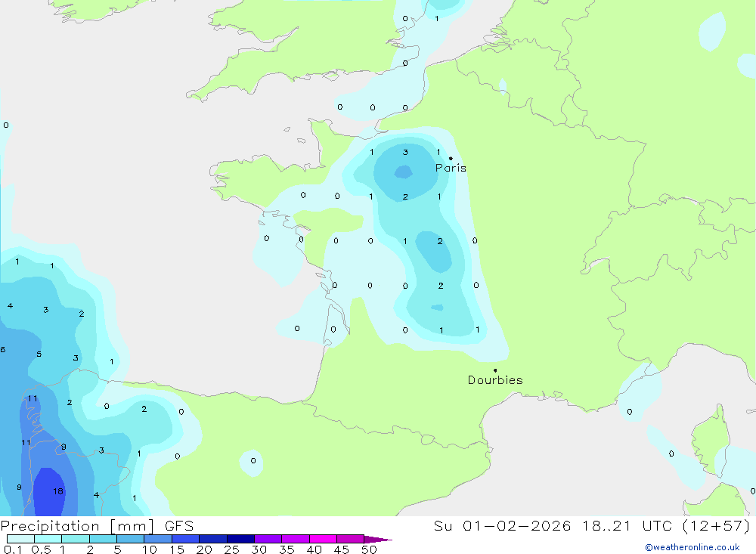The height and width of the screenshot is (554, 756).
Task: Pick the 45–50 mm legend swatch
Action: [350, 539]
